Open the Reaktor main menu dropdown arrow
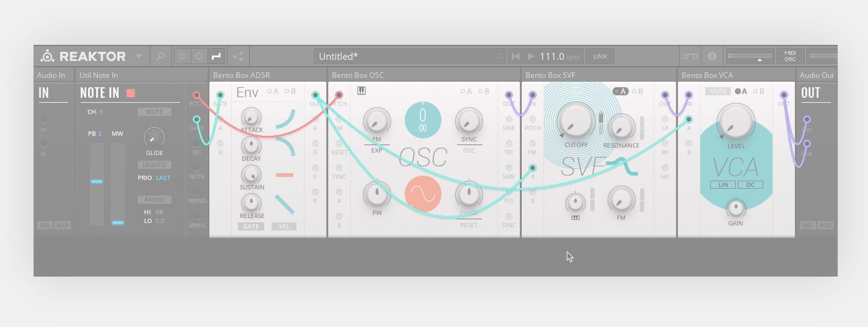The height and width of the screenshot is (327, 868). [139, 56]
